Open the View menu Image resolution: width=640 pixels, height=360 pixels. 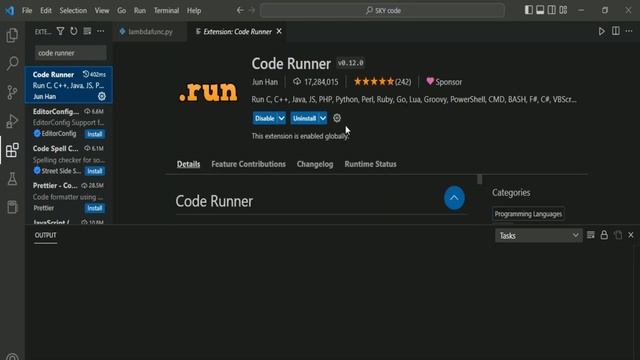(102, 10)
